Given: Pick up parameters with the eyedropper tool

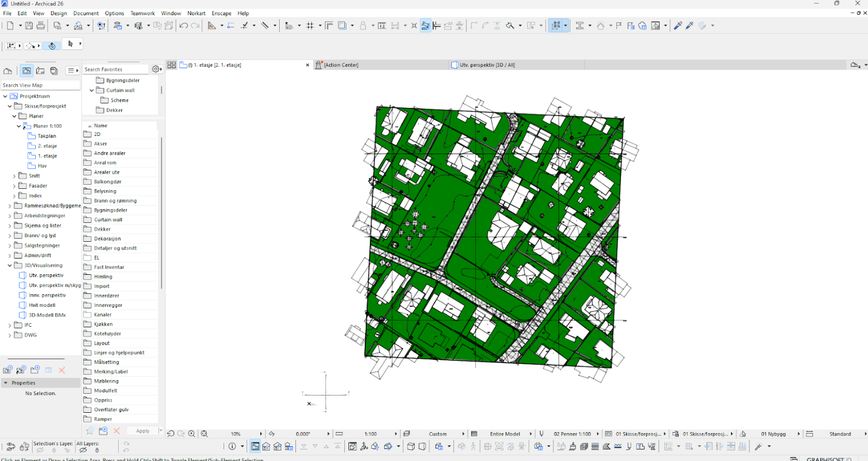Looking at the screenshot, I should (678, 25).
